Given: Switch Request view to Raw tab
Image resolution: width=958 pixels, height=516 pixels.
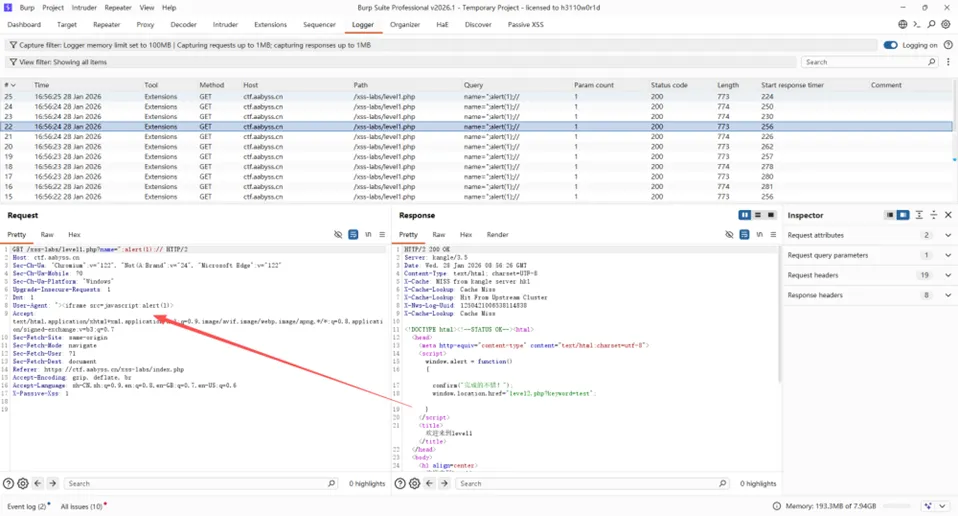Looking at the screenshot, I should (47, 234).
